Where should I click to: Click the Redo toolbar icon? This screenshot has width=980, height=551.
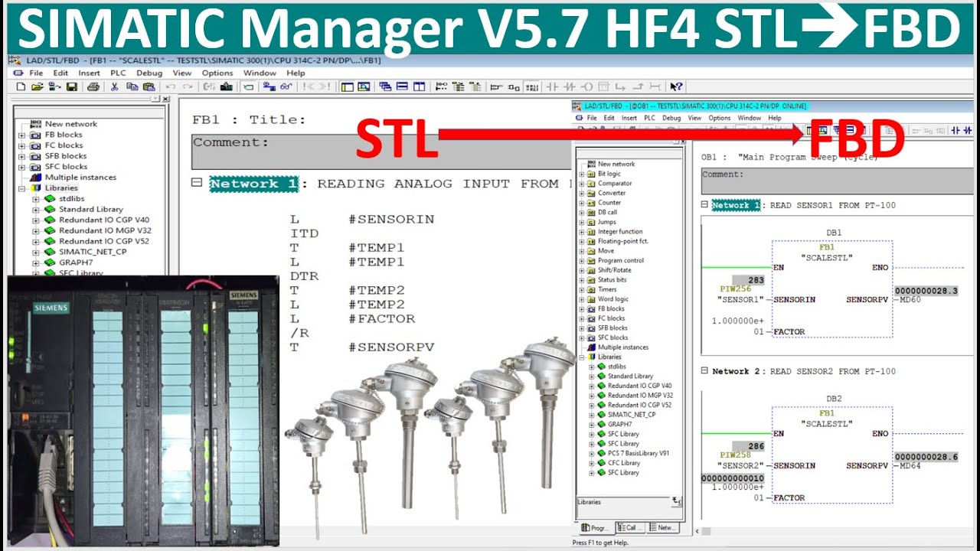[x=187, y=86]
